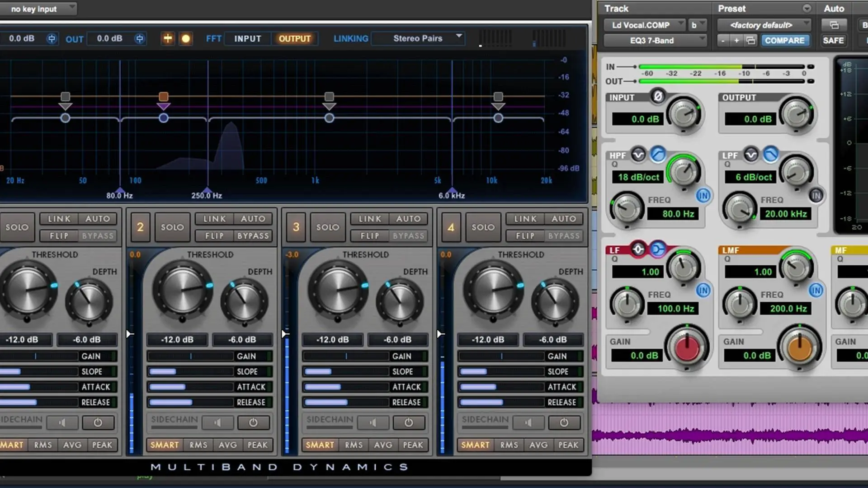Click the FFT icon in the multiband analyzer
This screenshot has width=868, height=488.
(x=213, y=38)
